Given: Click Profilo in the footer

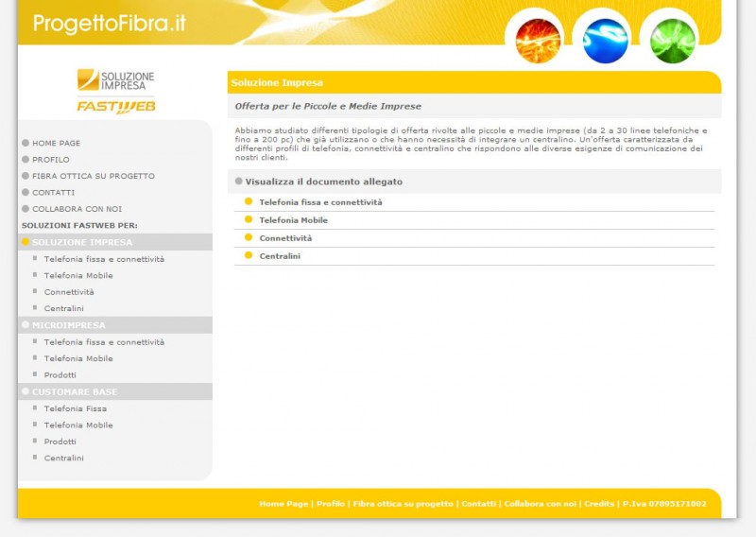Looking at the screenshot, I should point(330,504).
